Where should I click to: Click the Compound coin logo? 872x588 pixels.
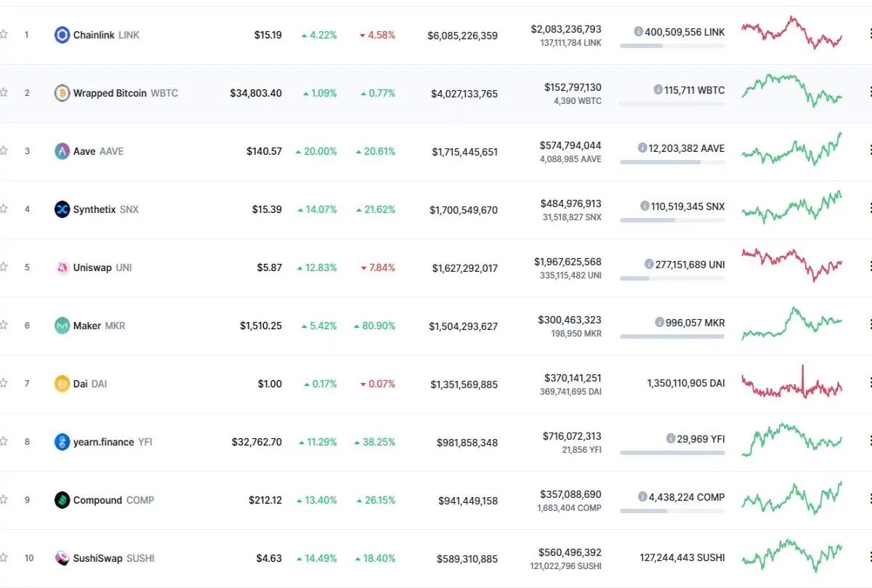[62, 500]
